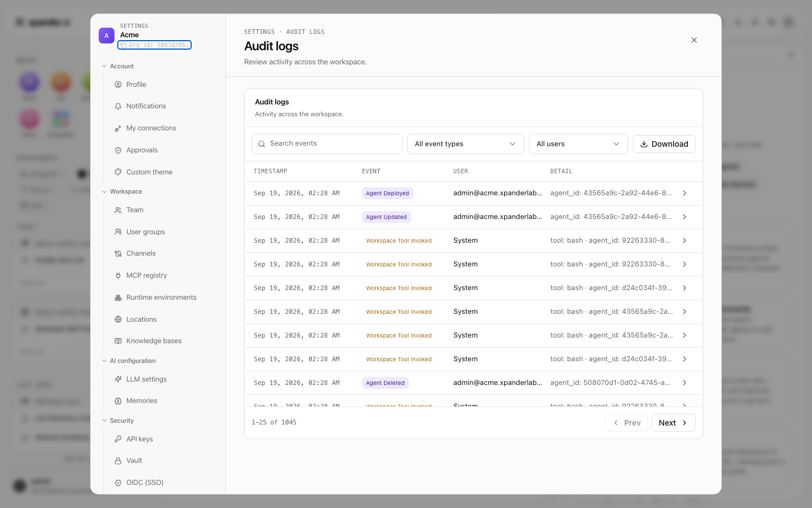Open Knowledge bases in sidebar
Viewport: 812px width, 508px height.
164,341
